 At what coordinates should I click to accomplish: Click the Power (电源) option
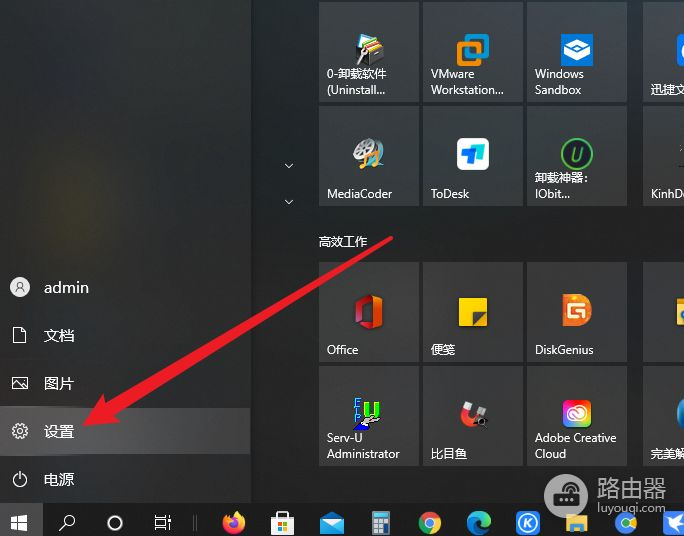(x=59, y=480)
